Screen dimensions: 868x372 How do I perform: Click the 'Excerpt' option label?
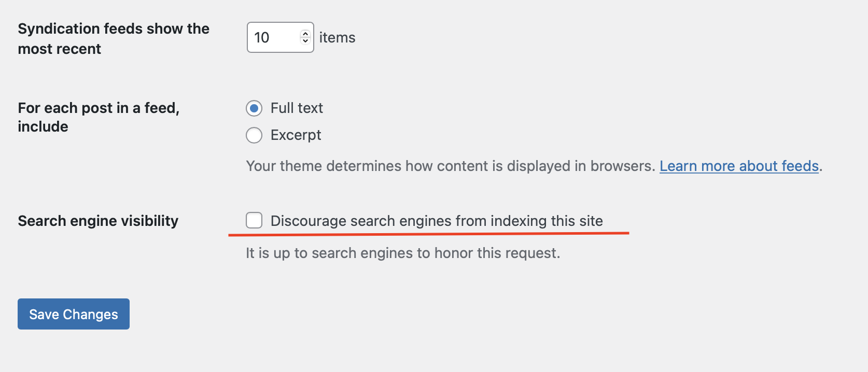296,135
